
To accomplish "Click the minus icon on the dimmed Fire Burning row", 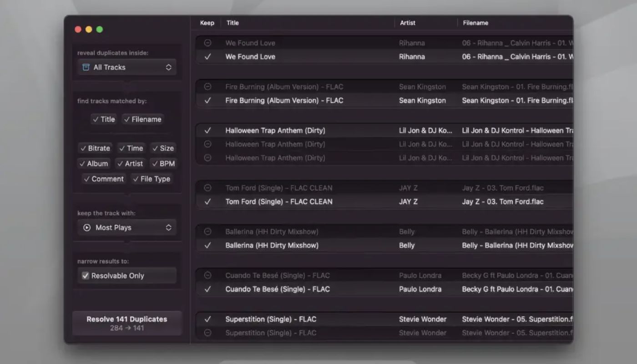I will pos(207,86).
